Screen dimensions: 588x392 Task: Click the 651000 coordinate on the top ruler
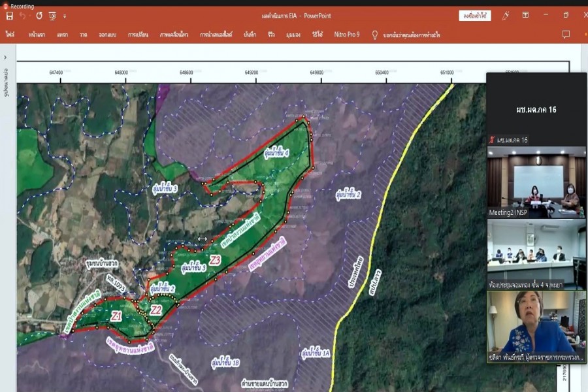tap(447, 73)
